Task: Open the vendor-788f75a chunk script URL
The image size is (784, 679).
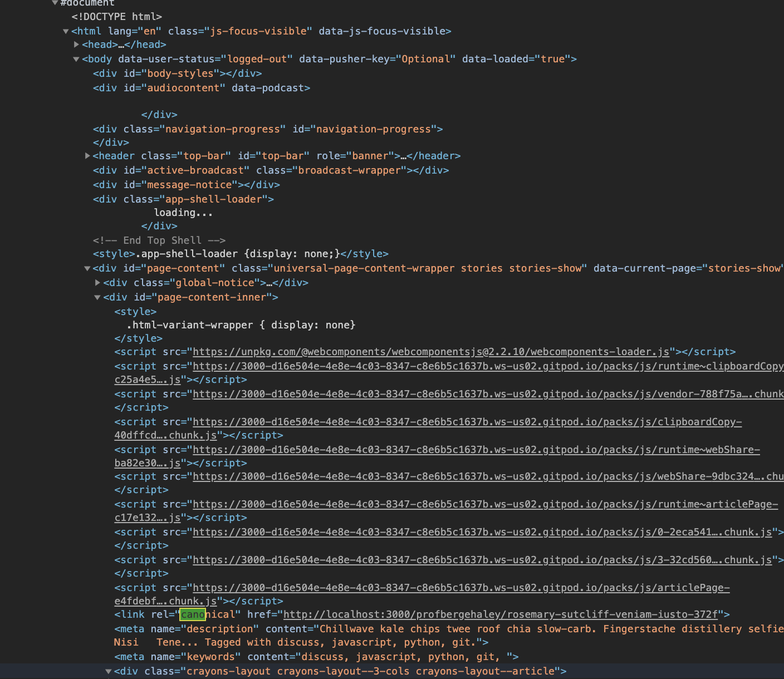Action: [x=488, y=394]
